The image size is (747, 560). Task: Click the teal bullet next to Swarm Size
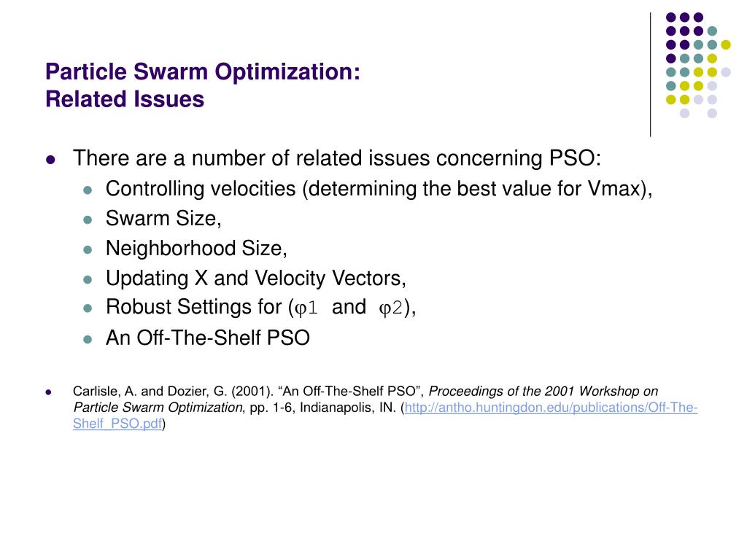click(88, 219)
